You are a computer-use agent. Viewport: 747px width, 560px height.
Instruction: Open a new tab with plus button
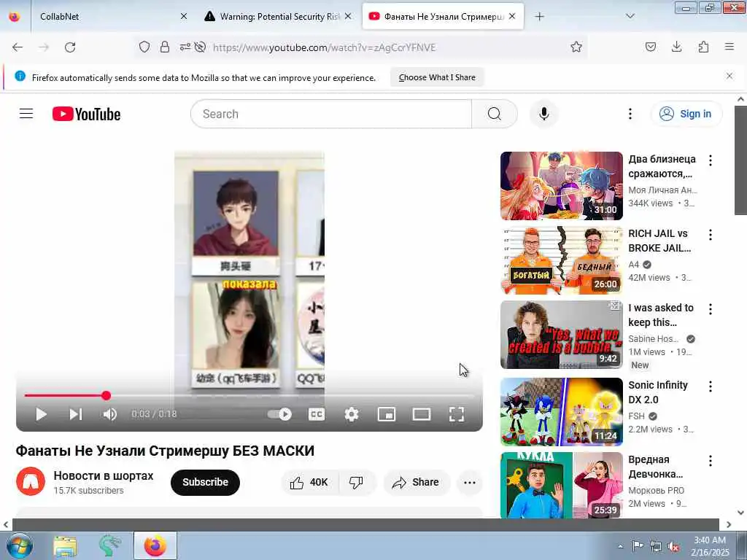(539, 17)
